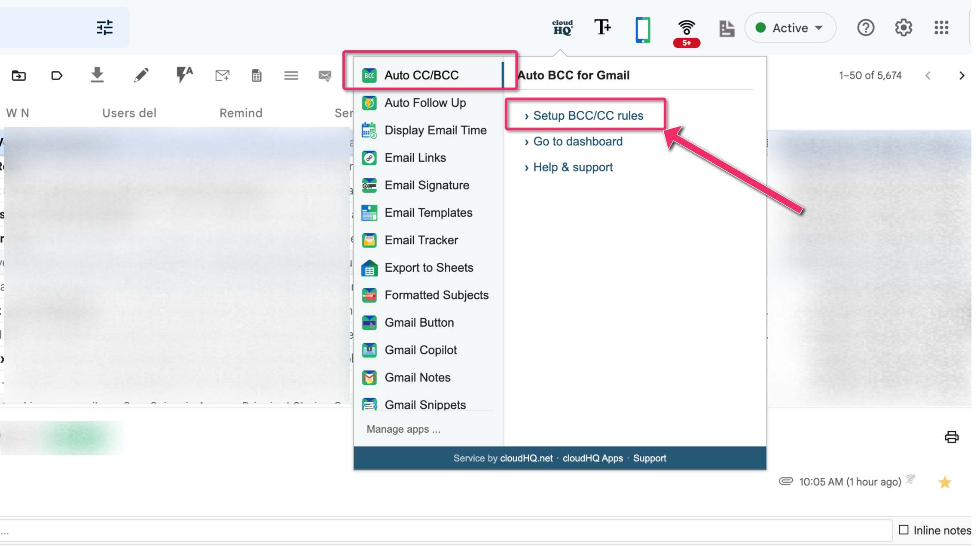This screenshot has width=980, height=546.
Task: Select Formatted Subjects app
Action: pos(428,295)
